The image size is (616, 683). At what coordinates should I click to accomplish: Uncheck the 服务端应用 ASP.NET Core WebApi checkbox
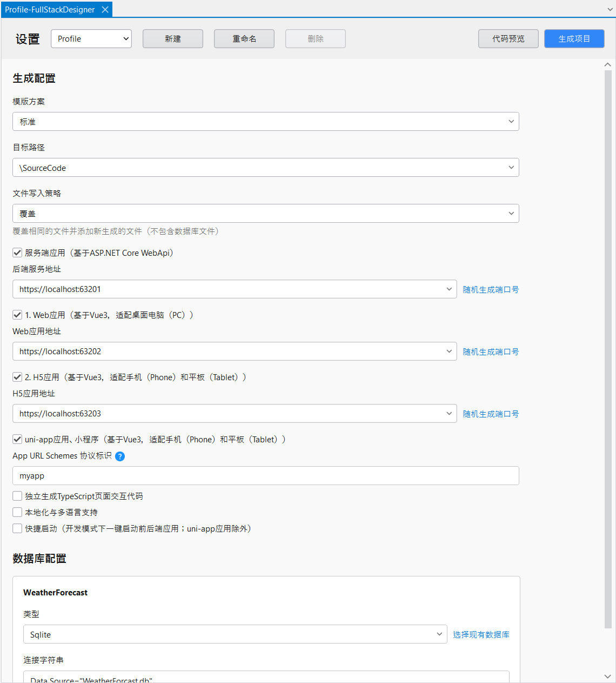click(x=18, y=253)
